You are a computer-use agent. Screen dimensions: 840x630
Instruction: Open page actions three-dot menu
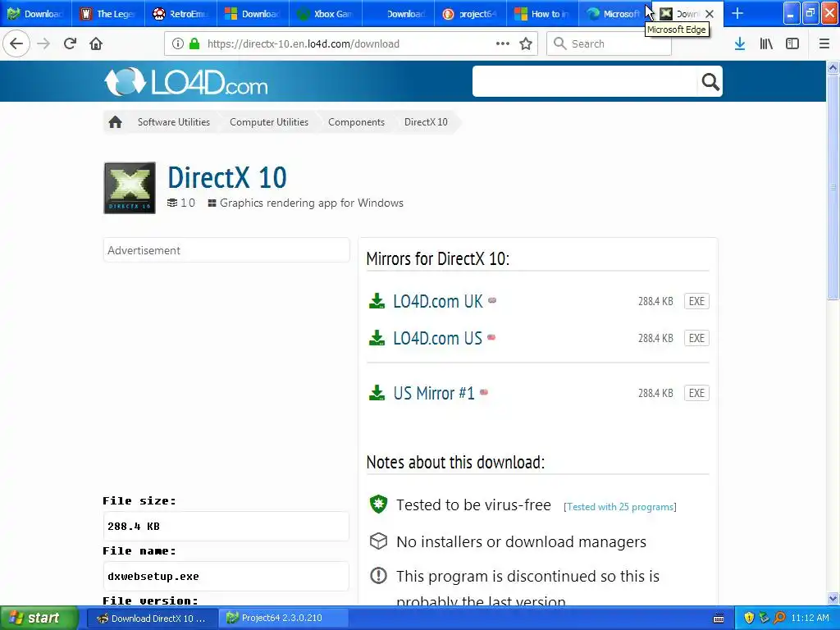click(503, 43)
